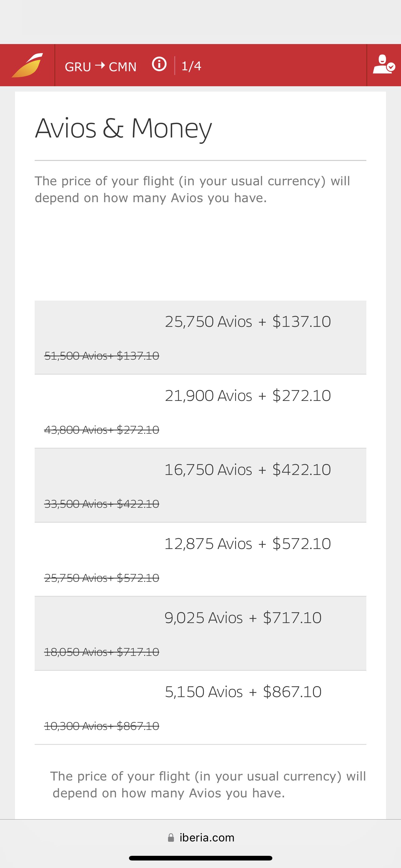Open the flight info circle icon
Image resolution: width=401 pixels, height=868 pixels.
click(159, 64)
